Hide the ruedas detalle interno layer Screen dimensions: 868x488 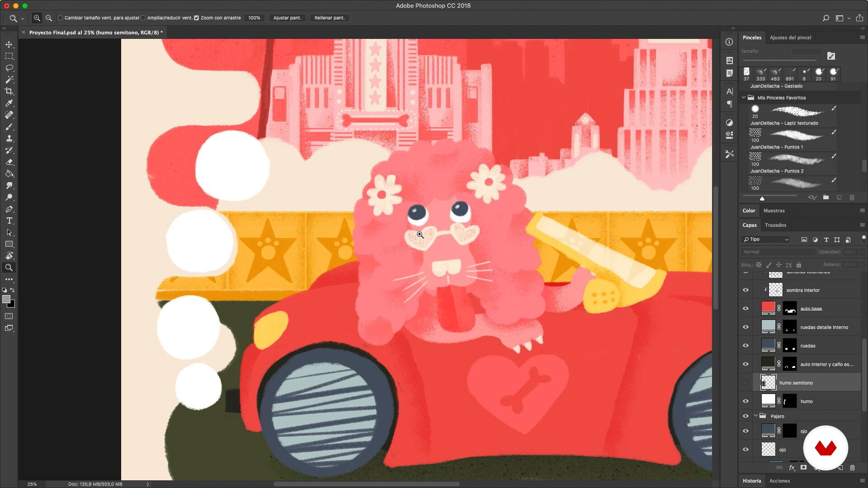[x=745, y=327]
